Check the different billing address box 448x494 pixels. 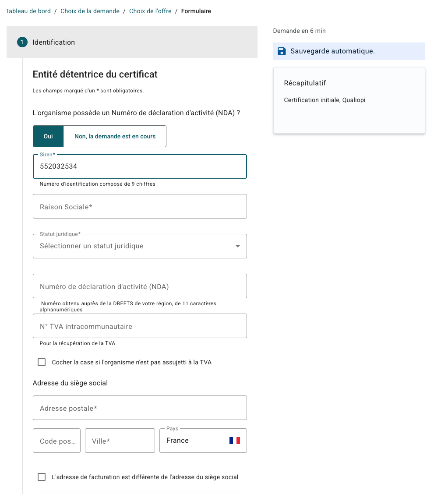coord(42,477)
